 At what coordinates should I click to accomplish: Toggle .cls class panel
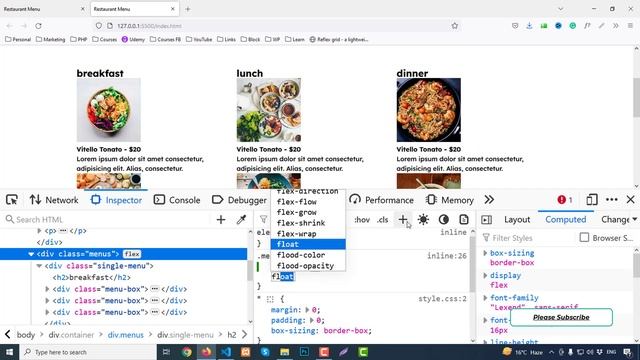(382, 220)
